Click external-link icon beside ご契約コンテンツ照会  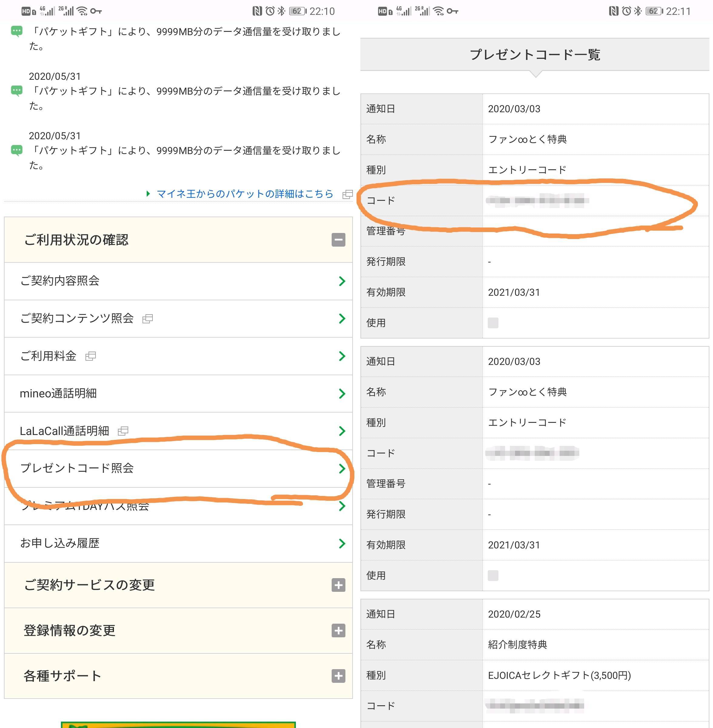148,319
